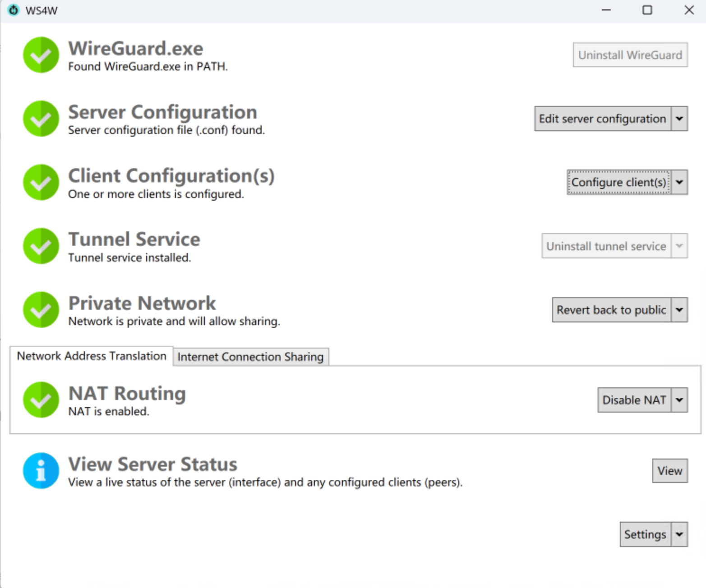Open the Revert back to public dropdown arrow

tap(679, 310)
